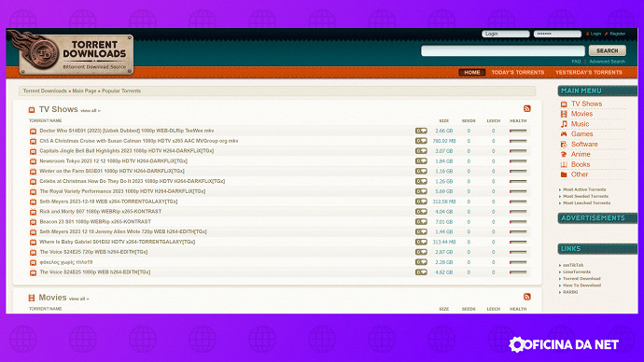Image resolution: width=644 pixels, height=362 pixels.
Task: Click the comments icon for Doctor Who torrent
Action: click(421, 131)
